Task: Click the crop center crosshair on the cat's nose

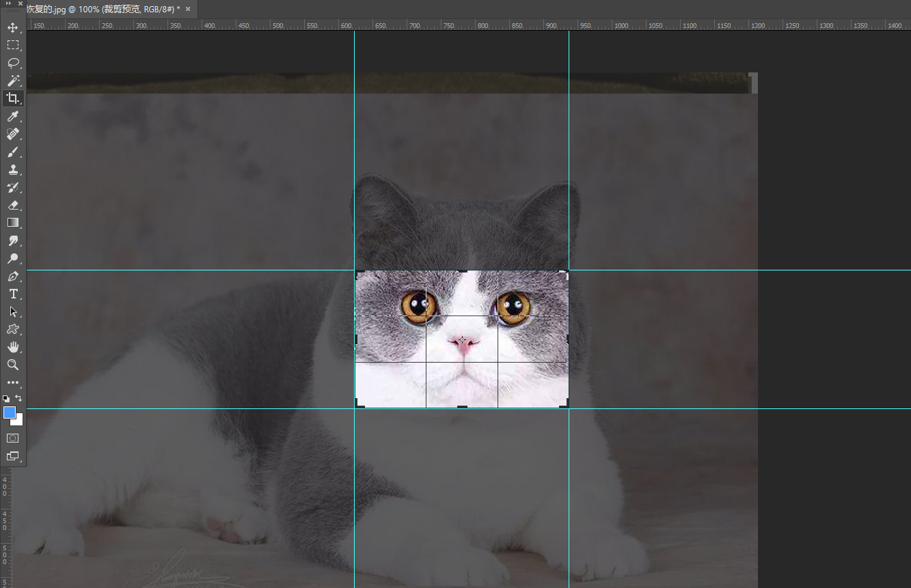Action: pos(463,339)
